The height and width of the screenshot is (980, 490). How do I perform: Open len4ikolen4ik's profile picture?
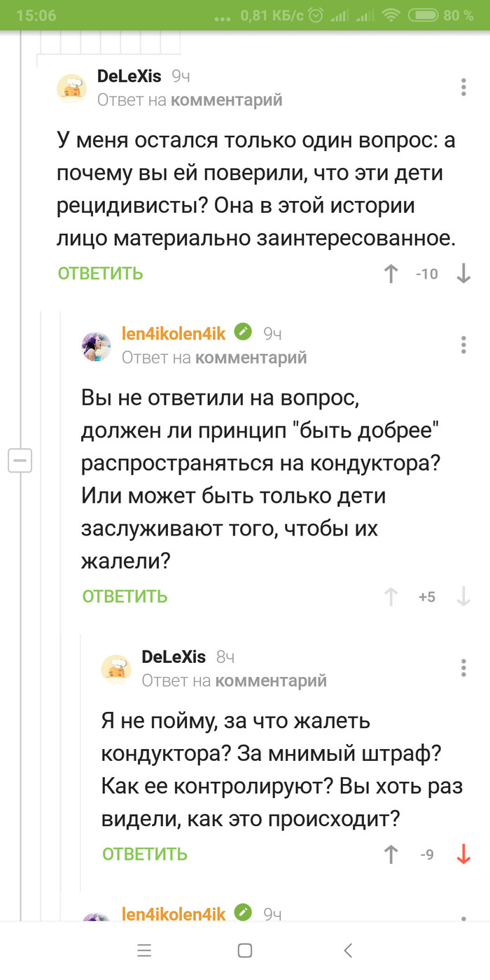[x=97, y=346]
